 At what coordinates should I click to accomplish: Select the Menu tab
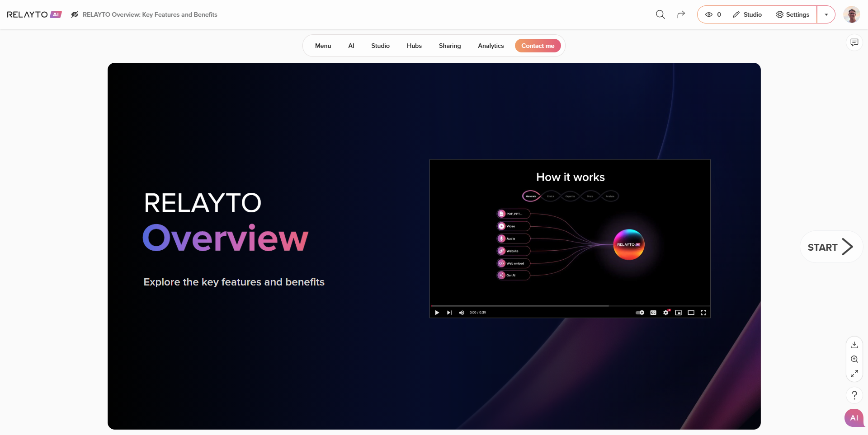point(323,46)
